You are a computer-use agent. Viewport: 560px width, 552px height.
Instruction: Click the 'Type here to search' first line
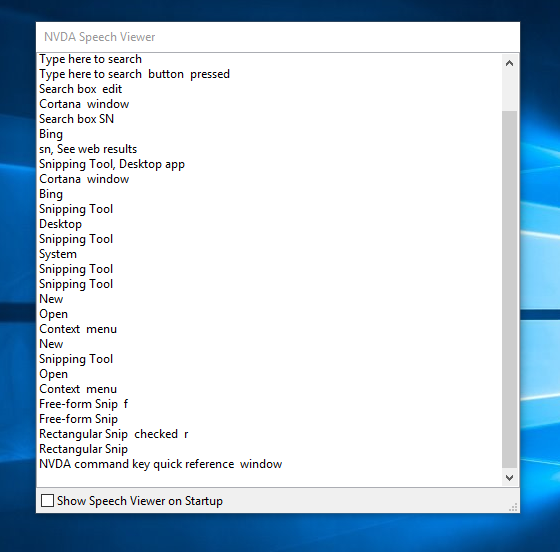click(x=90, y=59)
